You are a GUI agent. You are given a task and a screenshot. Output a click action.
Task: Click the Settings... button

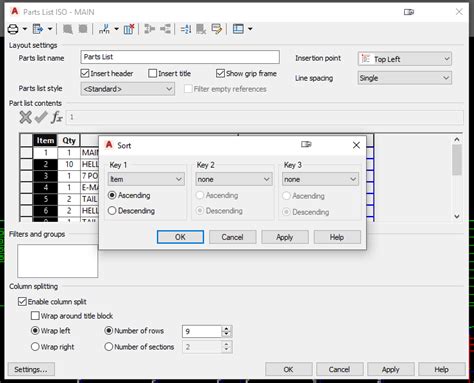coord(31,369)
